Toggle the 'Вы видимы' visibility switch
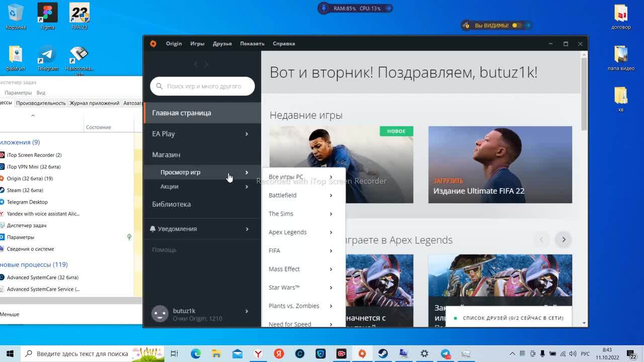Viewport: 644px width, 362px height. pos(516,25)
